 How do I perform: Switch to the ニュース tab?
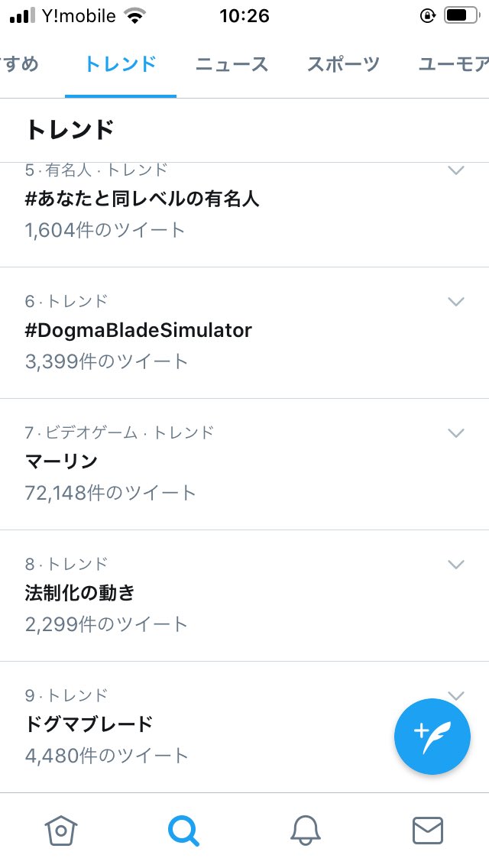tap(232, 64)
